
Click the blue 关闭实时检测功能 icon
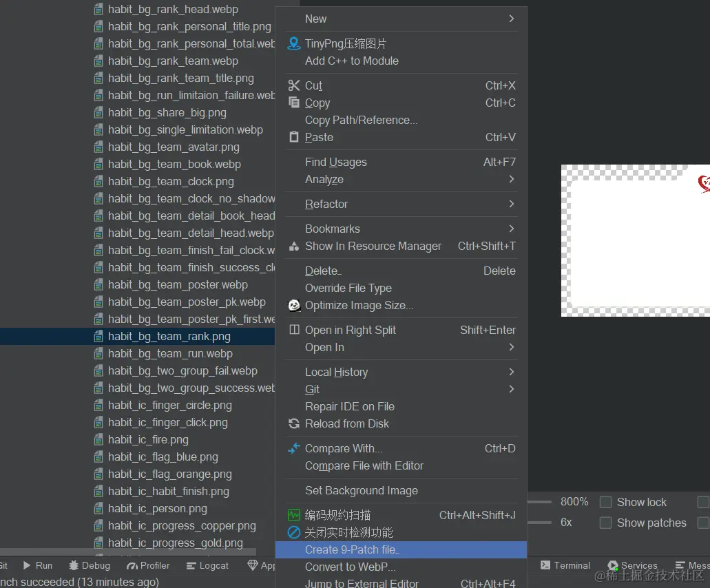[x=294, y=532]
